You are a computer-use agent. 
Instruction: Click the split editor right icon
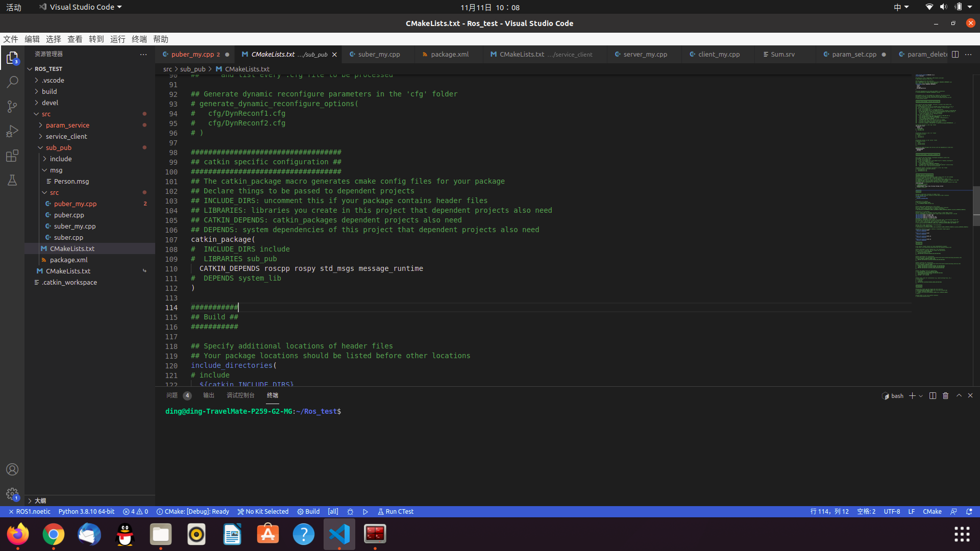coord(955,54)
